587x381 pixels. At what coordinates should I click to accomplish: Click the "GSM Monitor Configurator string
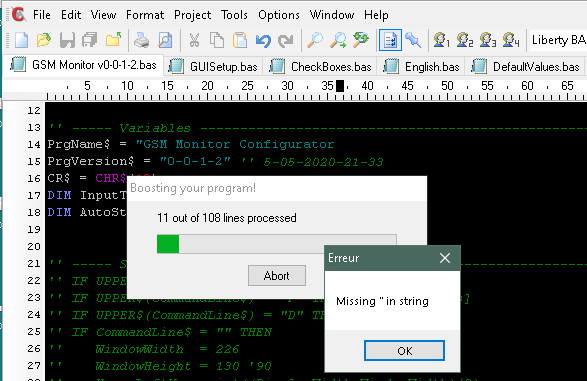tap(235, 144)
